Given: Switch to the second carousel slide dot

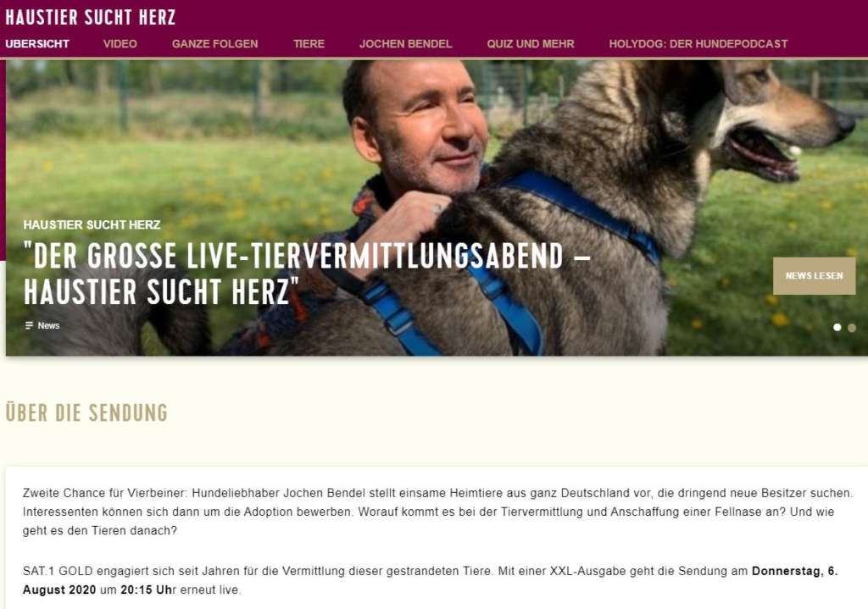Looking at the screenshot, I should (852, 328).
